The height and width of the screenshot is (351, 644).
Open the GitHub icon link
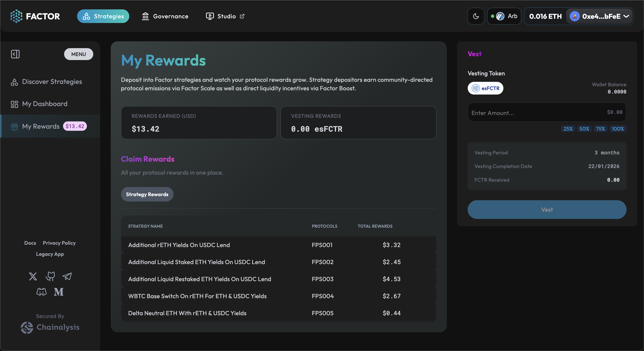[x=50, y=276]
